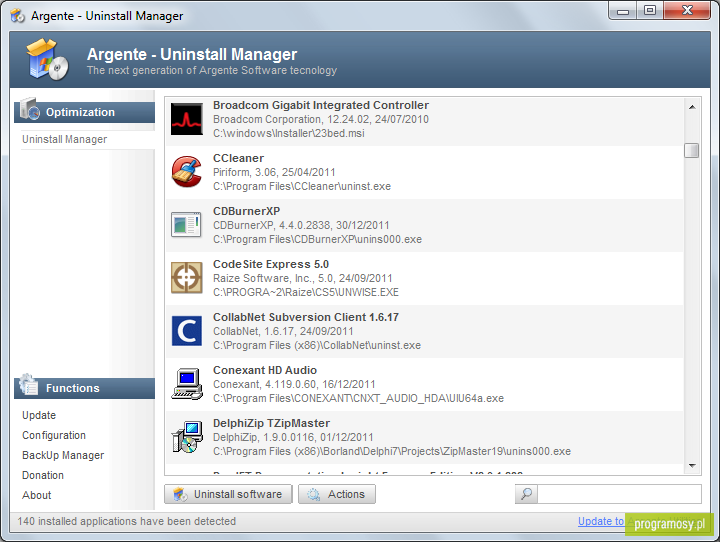Click the Conexant HD Audio computer icon

coord(187,384)
